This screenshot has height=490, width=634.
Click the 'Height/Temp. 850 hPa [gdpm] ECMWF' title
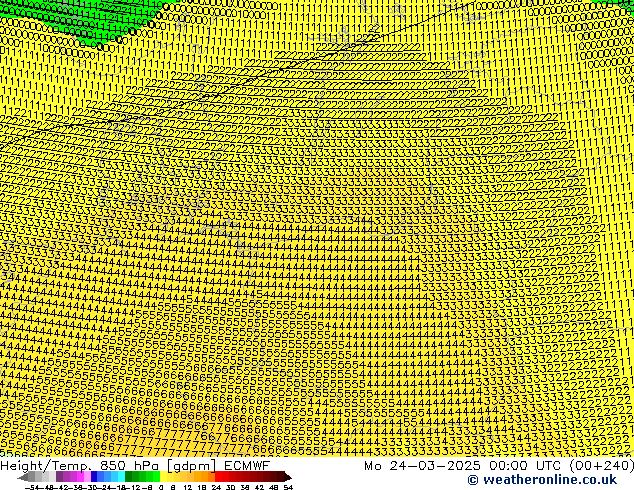(x=135, y=466)
